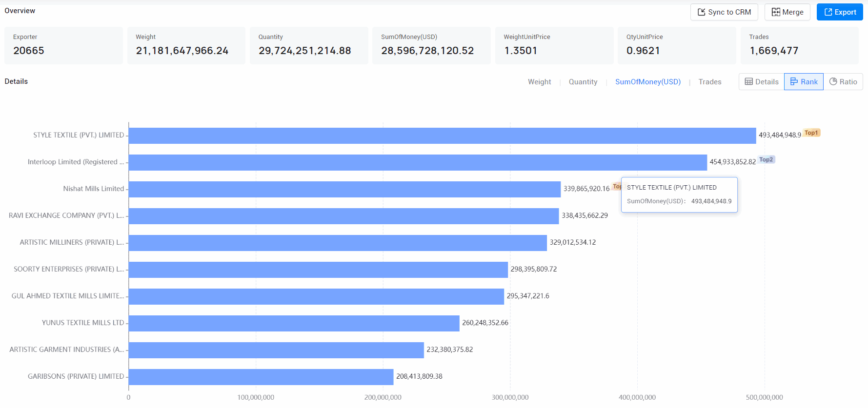Click the STYLE TEXTILE (PVT.) LIMITED bar

click(x=443, y=136)
